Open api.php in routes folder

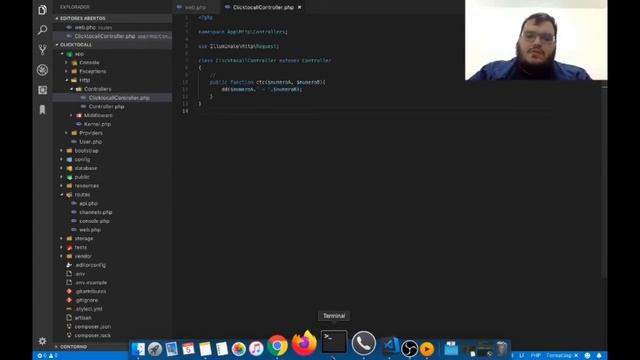pos(88,203)
